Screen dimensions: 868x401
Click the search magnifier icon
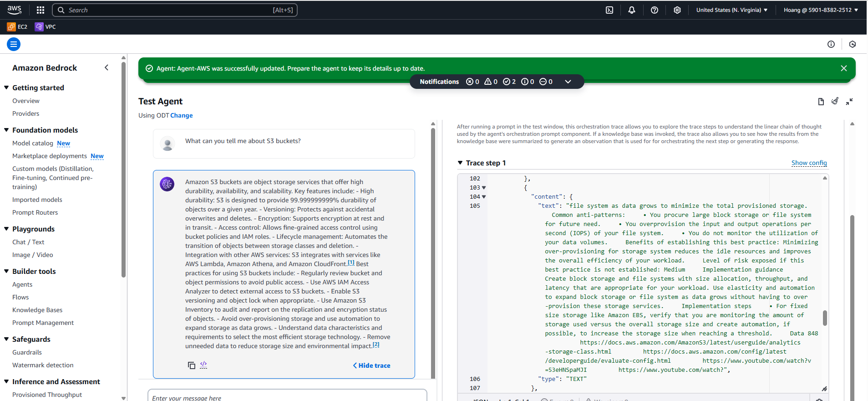(61, 10)
